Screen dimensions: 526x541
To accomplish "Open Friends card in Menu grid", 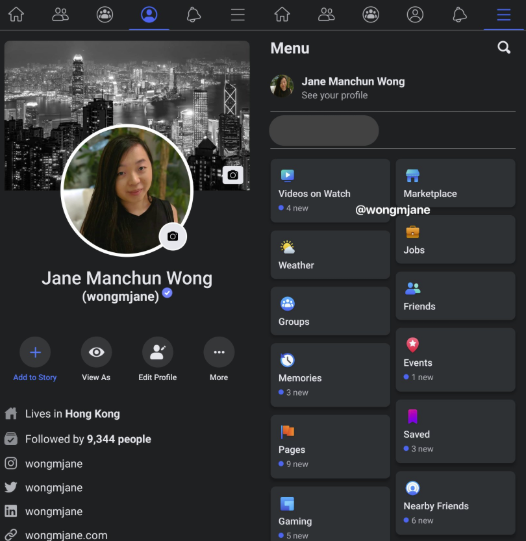I will point(455,296).
